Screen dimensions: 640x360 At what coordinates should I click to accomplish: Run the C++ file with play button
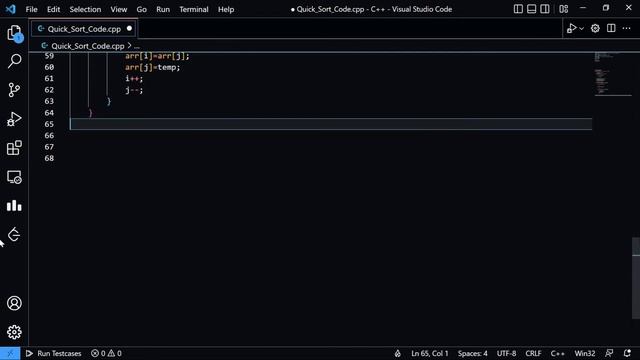(571, 28)
